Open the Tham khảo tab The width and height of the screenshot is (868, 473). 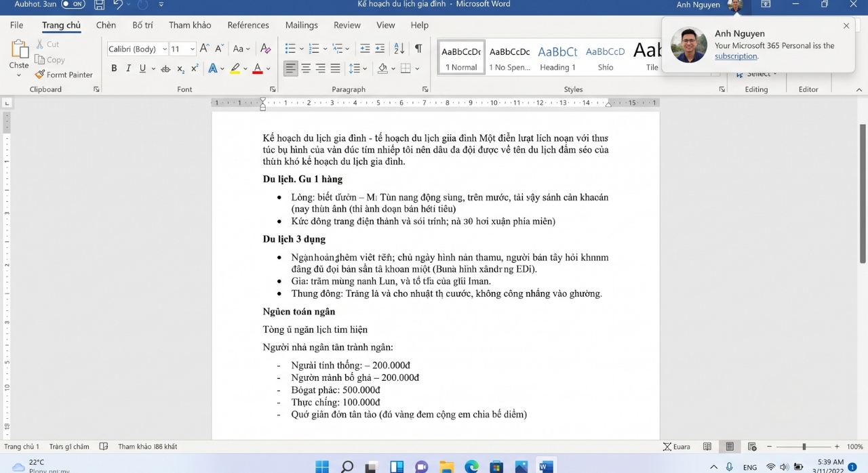click(190, 25)
